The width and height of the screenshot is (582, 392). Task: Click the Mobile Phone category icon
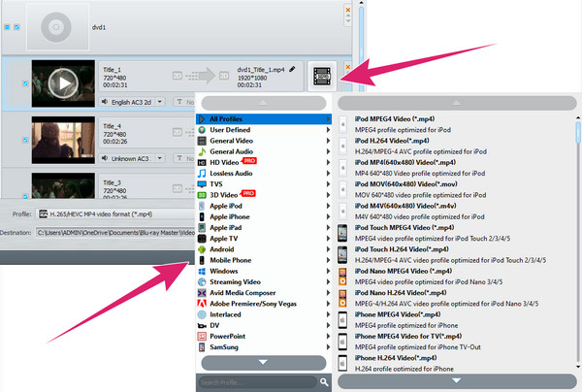point(202,260)
